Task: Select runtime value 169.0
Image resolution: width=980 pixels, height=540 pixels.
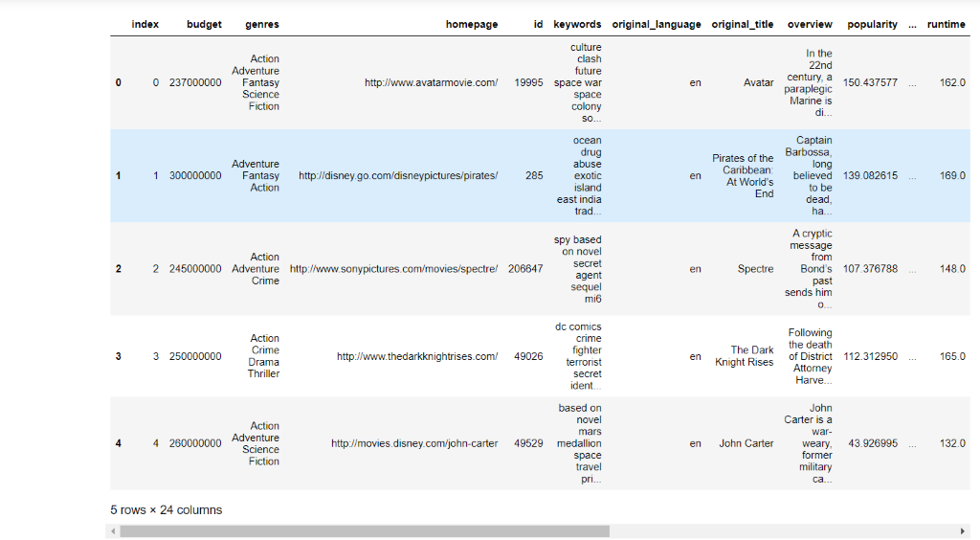Action: (x=952, y=175)
